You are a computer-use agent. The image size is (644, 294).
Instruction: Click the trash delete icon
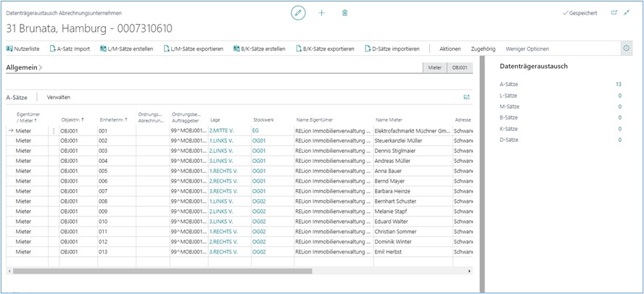pos(344,13)
